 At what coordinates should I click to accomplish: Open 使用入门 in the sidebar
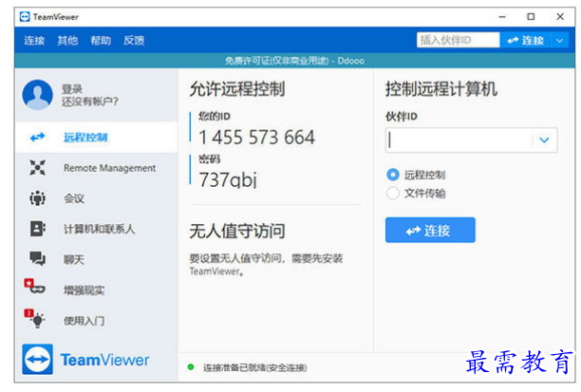click(x=97, y=320)
